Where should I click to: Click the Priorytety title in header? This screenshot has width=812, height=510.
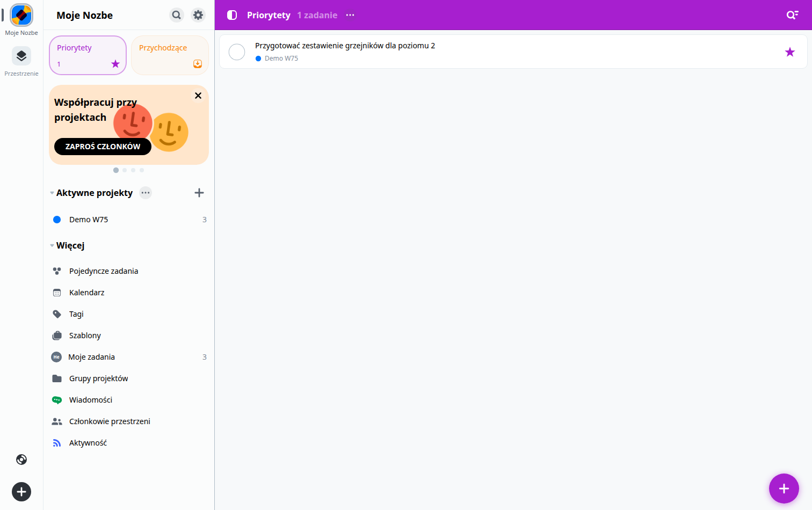point(269,15)
